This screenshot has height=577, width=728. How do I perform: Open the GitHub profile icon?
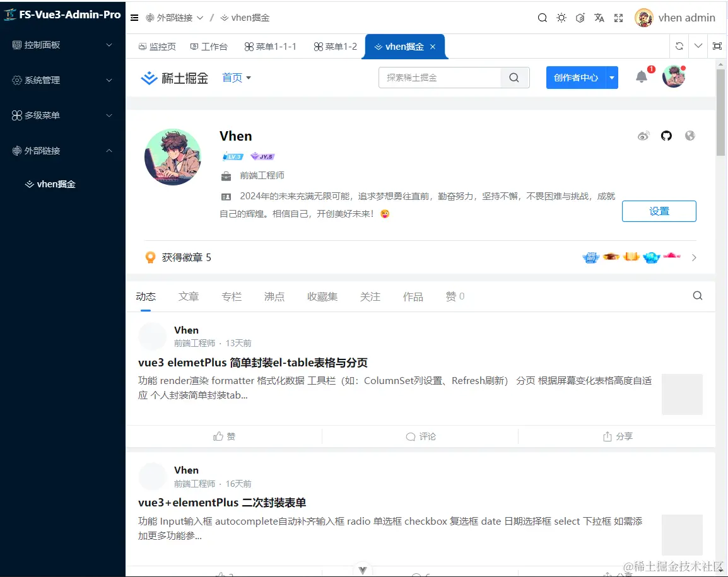pos(666,136)
